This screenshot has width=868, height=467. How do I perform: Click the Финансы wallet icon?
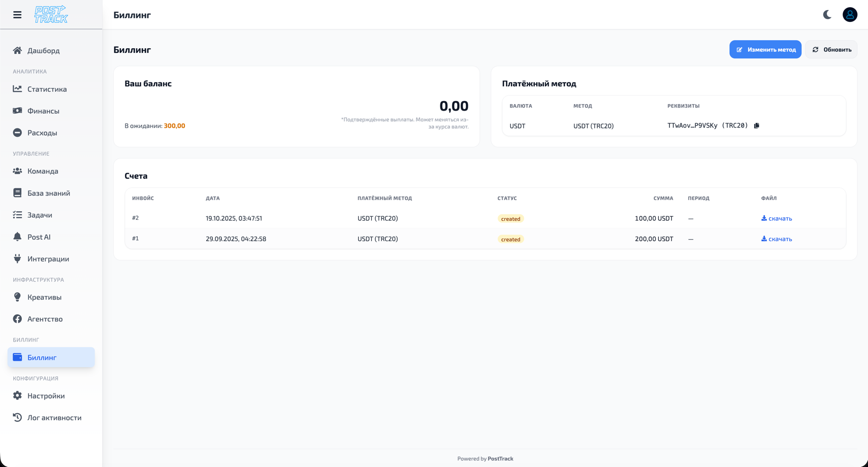tap(17, 111)
